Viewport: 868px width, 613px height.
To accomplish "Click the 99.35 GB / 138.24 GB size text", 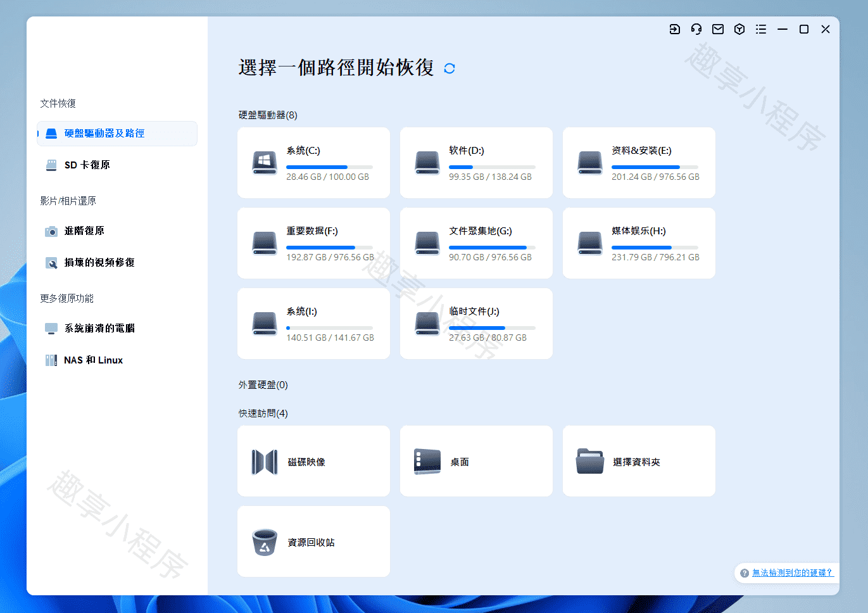I will [491, 177].
